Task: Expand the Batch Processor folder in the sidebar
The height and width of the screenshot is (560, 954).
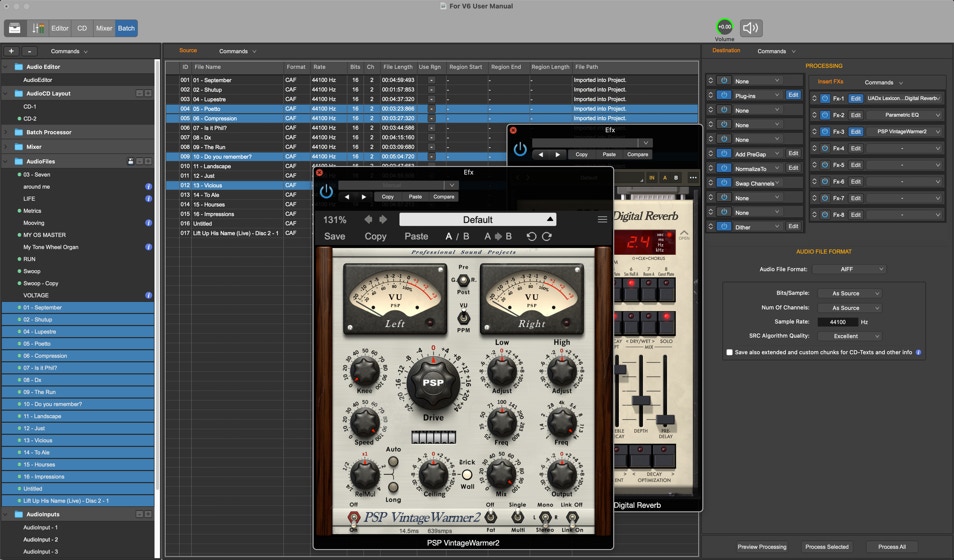Action: tap(7, 132)
